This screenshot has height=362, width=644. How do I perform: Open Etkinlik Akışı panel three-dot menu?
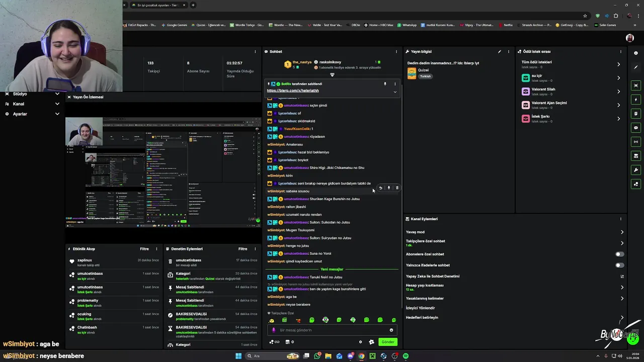156,249
